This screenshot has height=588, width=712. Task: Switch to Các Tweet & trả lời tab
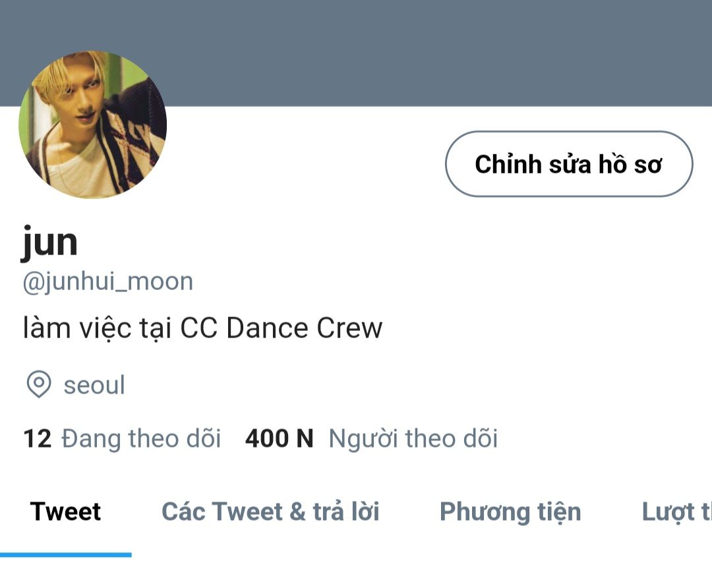[x=270, y=512]
